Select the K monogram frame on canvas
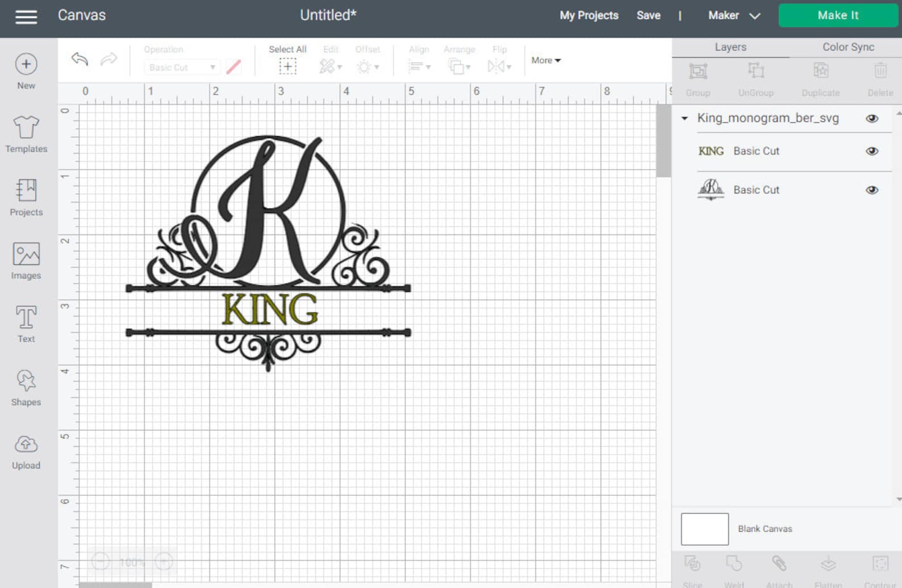 pyautogui.click(x=268, y=253)
